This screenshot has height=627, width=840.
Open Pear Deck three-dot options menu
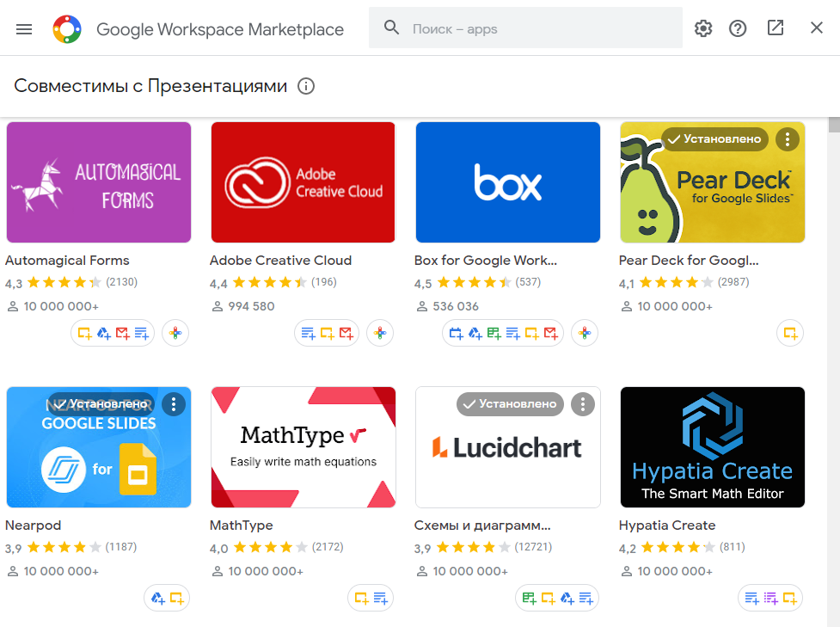[787, 139]
